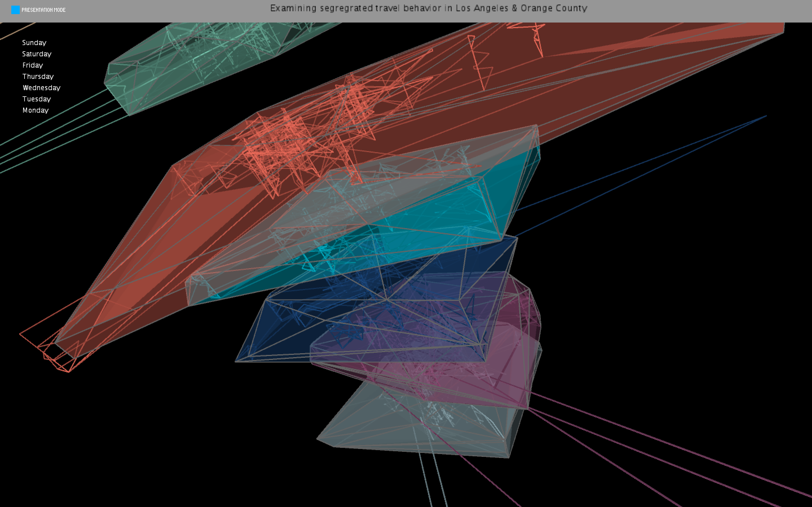Select Saturday in the day list

[x=37, y=54]
